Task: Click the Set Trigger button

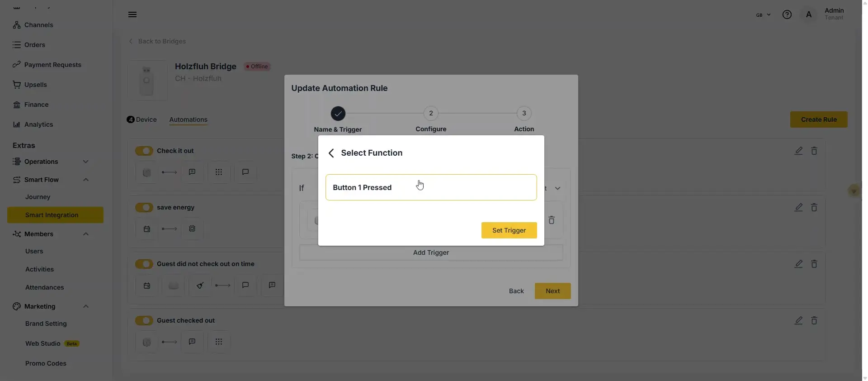Action: 509,230
